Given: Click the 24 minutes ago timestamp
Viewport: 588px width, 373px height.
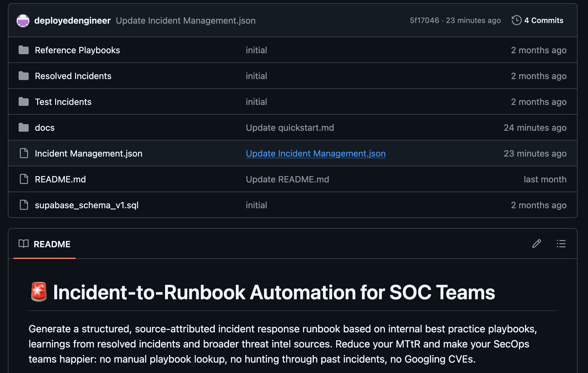Looking at the screenshot, I should (535, 128).
